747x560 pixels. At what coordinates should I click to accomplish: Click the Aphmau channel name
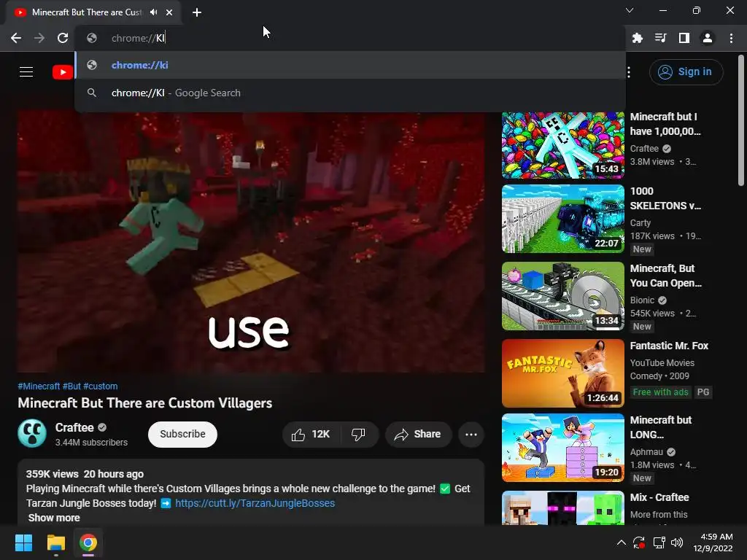(x=646, y=452)
